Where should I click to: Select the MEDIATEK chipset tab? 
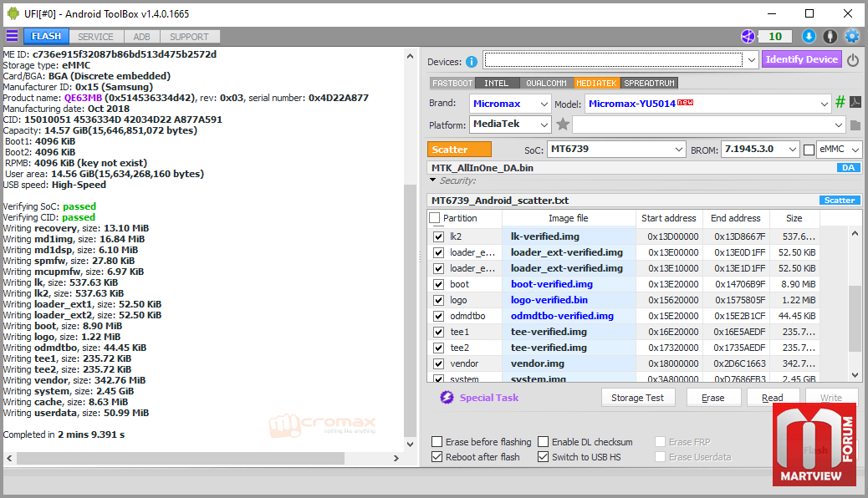click(x=596, y=83)
